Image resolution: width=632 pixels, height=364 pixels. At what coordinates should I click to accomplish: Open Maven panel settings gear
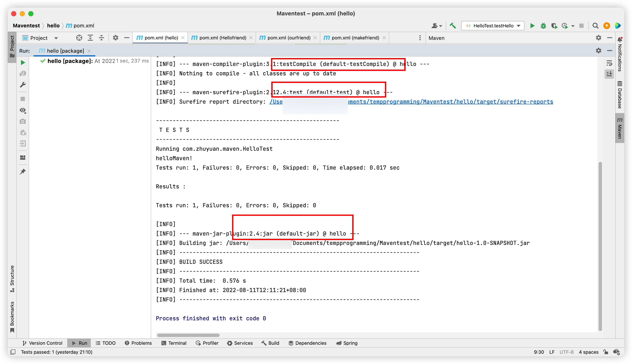[598, 38]
